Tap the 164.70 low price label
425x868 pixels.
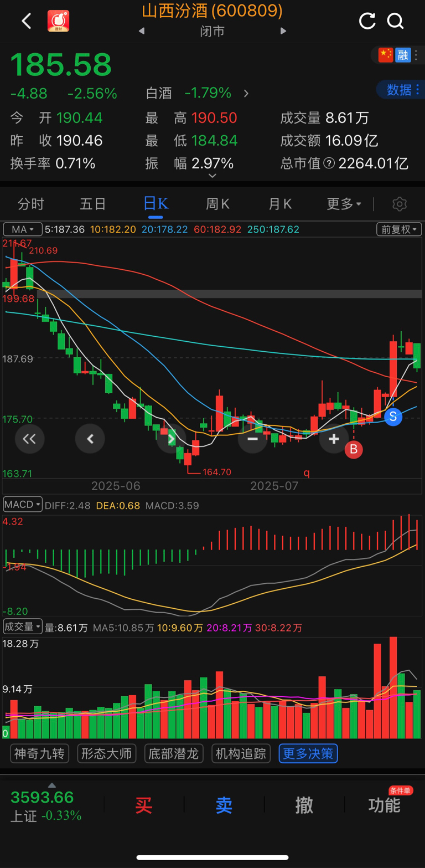click(x=217, y=472)
